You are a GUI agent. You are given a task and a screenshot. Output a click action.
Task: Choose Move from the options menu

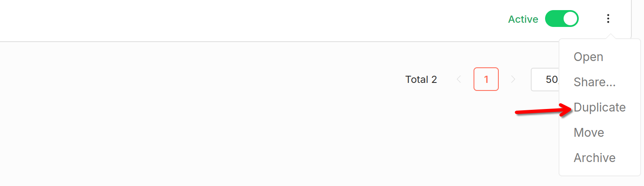pos(588,133)
